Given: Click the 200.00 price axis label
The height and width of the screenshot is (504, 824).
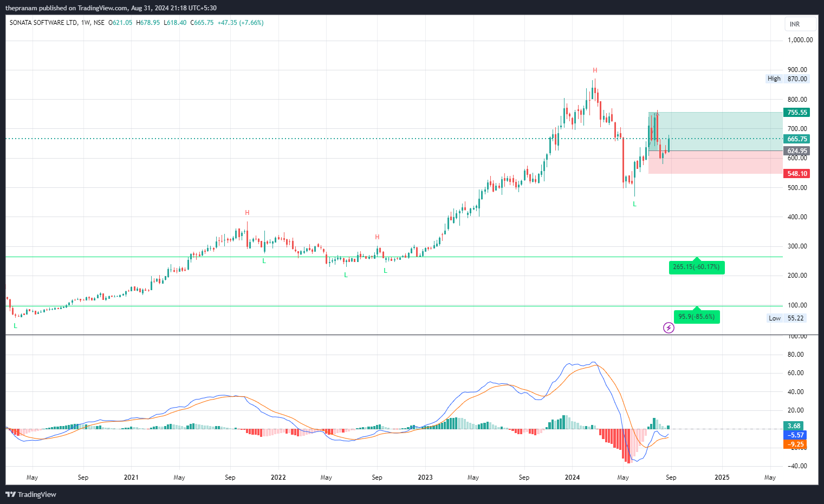Looking at the screenshot, I should [797, 276].
